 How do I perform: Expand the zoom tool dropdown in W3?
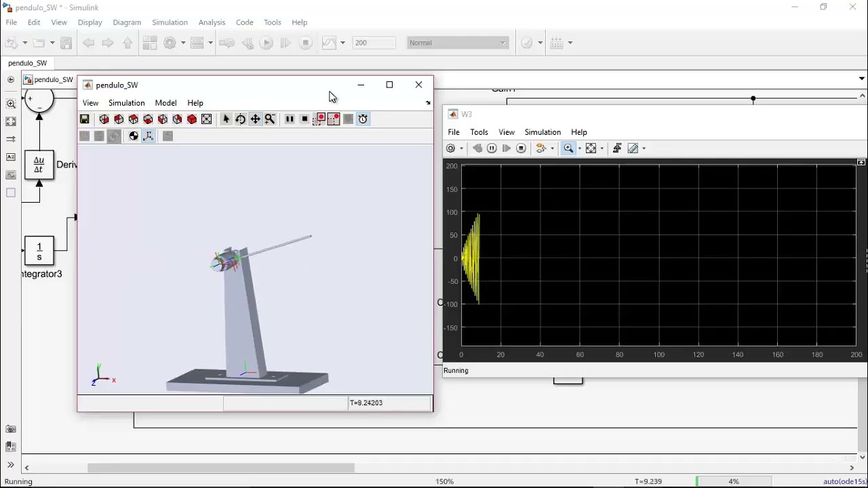coord(579,148)
